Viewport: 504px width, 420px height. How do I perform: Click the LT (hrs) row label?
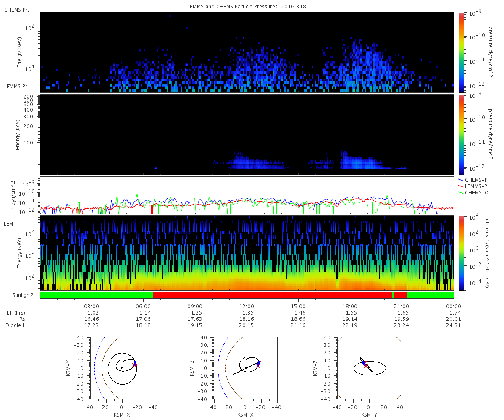pyautogui.click(x=15, y=313)
